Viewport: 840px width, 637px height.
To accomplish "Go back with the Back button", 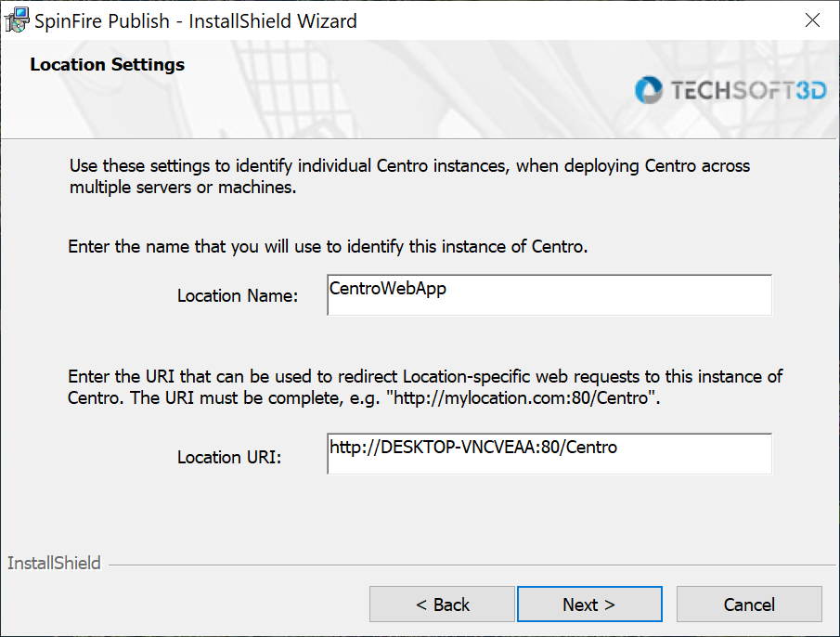I will click(442, 604).
